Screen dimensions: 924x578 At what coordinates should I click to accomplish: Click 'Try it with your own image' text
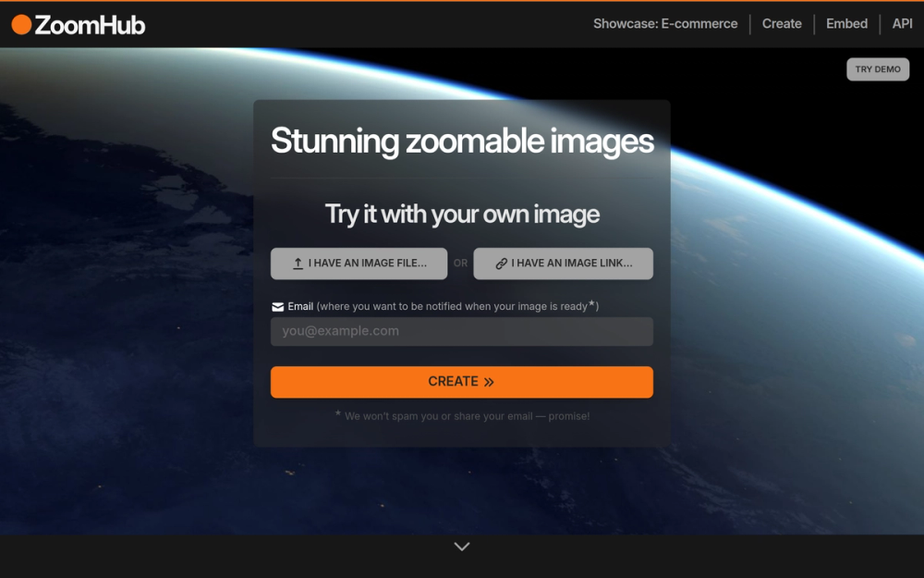click(x=462, y=214)
